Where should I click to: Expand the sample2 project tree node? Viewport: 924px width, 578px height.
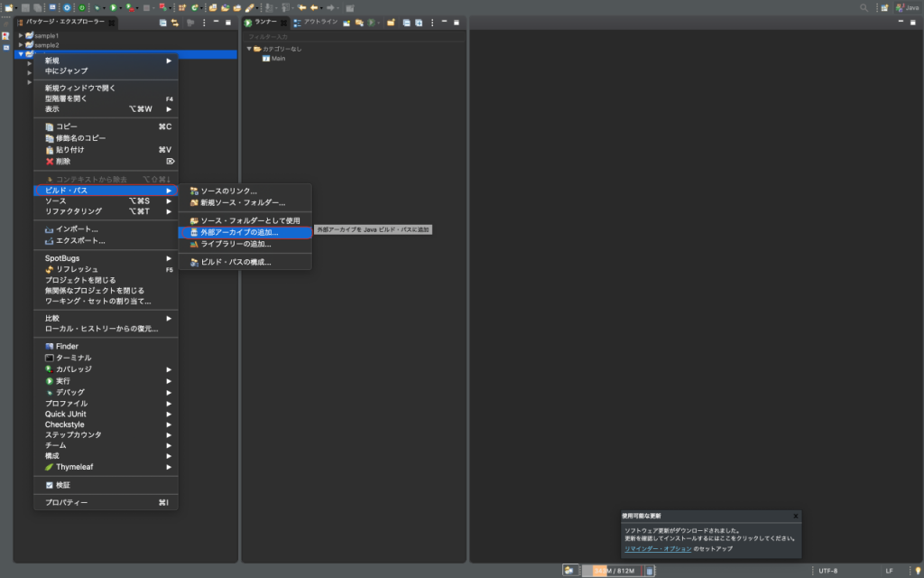coord(21,44)
